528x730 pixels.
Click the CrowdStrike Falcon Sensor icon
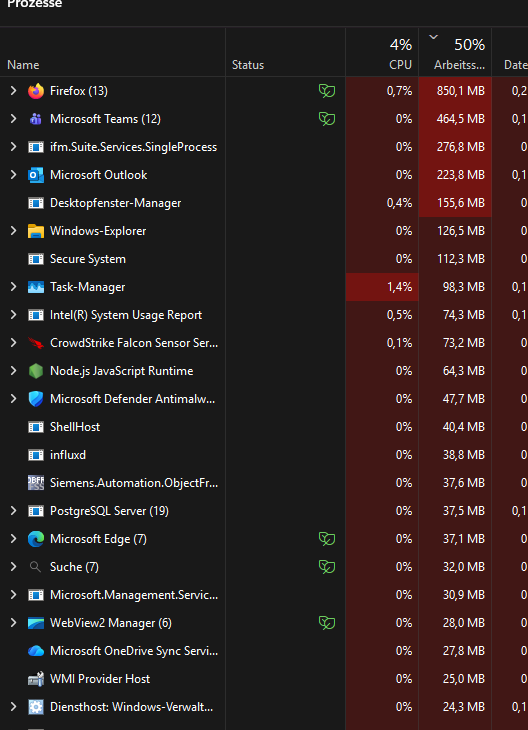[x=36, y=343]
